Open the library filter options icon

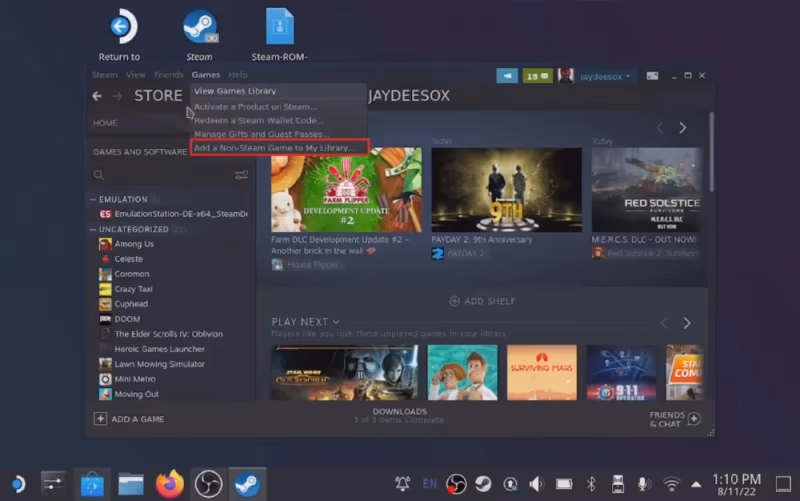[241, 175]
